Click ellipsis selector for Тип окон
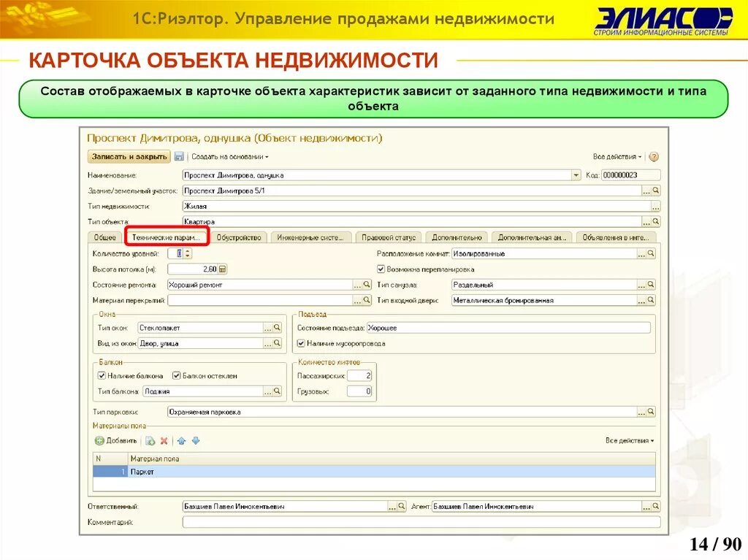 tap(267, 328)
